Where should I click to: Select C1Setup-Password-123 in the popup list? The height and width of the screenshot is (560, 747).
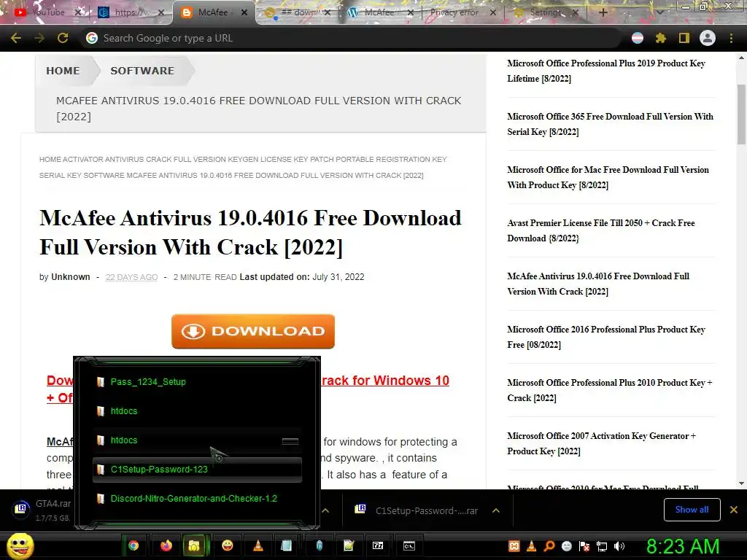(197, 470)
